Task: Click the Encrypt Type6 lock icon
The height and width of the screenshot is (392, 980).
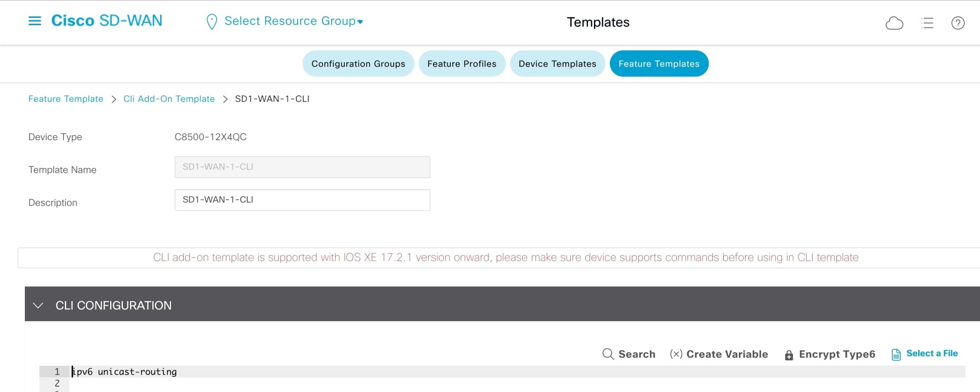Action: coord(789,355)
